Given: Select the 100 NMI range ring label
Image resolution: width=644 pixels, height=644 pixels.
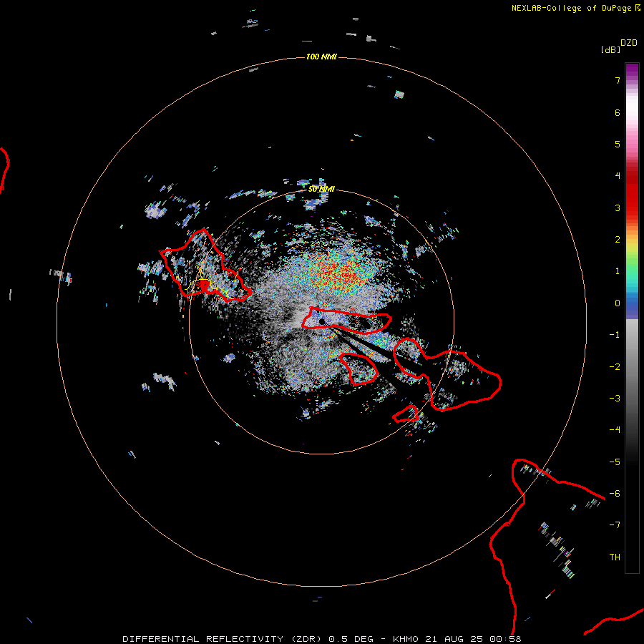Looking at the screenshot, I should (x=321, y=57).
